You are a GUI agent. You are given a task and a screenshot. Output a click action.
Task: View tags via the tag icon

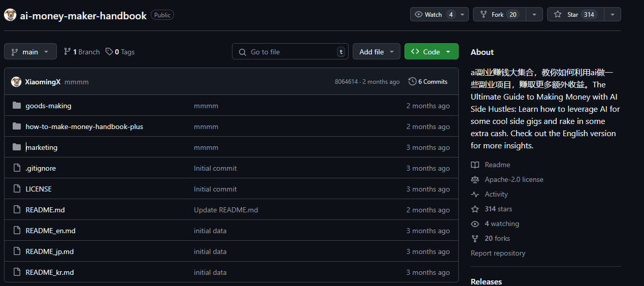[109, 52]
